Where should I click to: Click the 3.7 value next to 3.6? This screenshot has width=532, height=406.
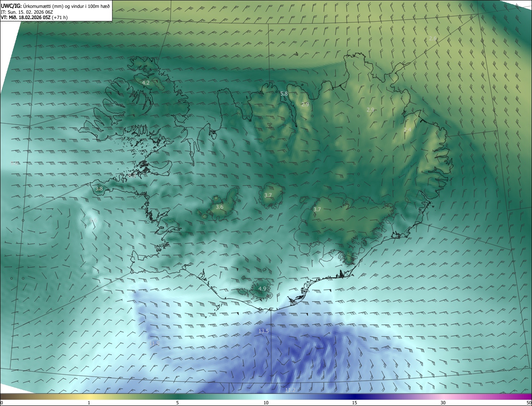[268, 195]
